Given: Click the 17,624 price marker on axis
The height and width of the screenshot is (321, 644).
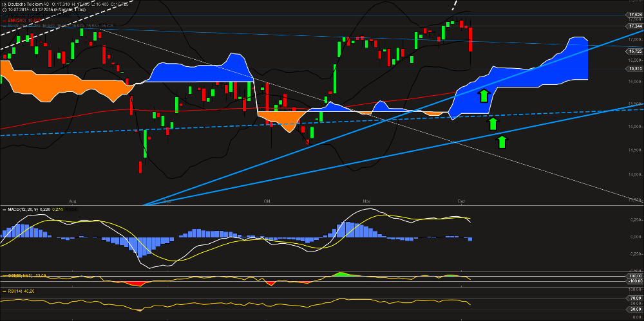Looking at the screenshot, I should click(635, 14).
